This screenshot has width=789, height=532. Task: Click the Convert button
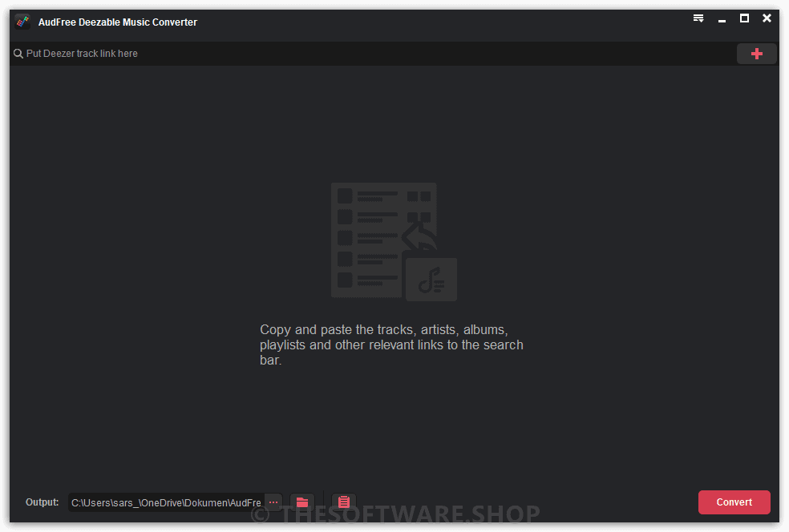(734, 502)
